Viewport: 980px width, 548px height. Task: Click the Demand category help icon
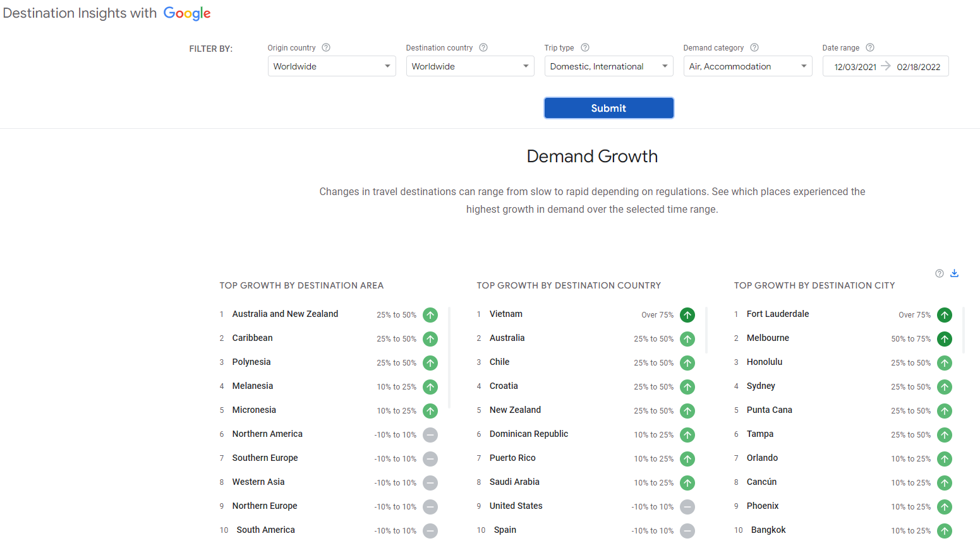(x=754, y=47)
